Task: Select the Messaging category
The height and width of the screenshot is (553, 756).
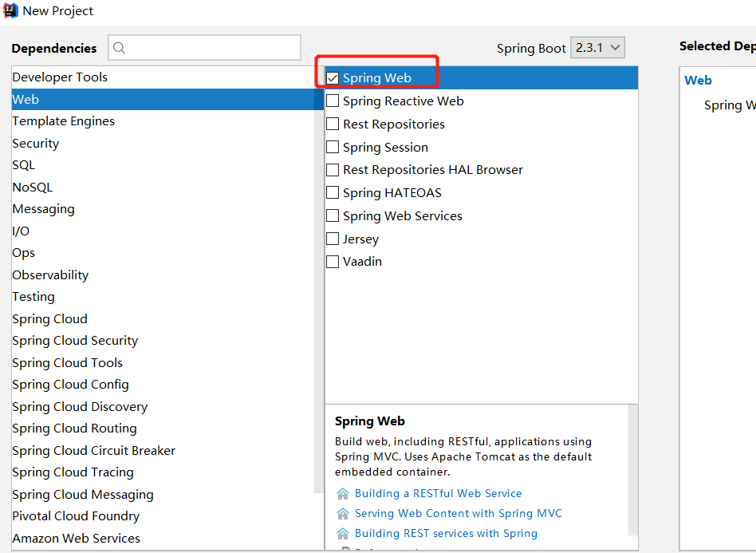Action: 43,208
